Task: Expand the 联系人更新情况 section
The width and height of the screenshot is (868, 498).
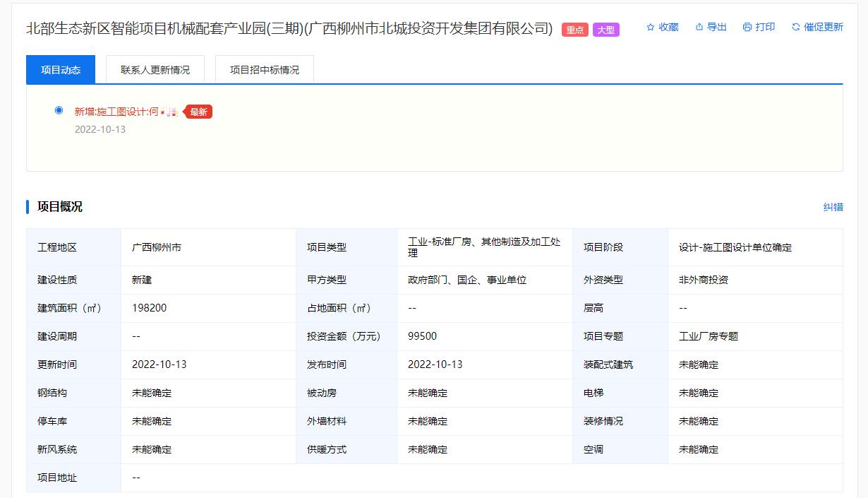Action: click(x=155, y=69)
